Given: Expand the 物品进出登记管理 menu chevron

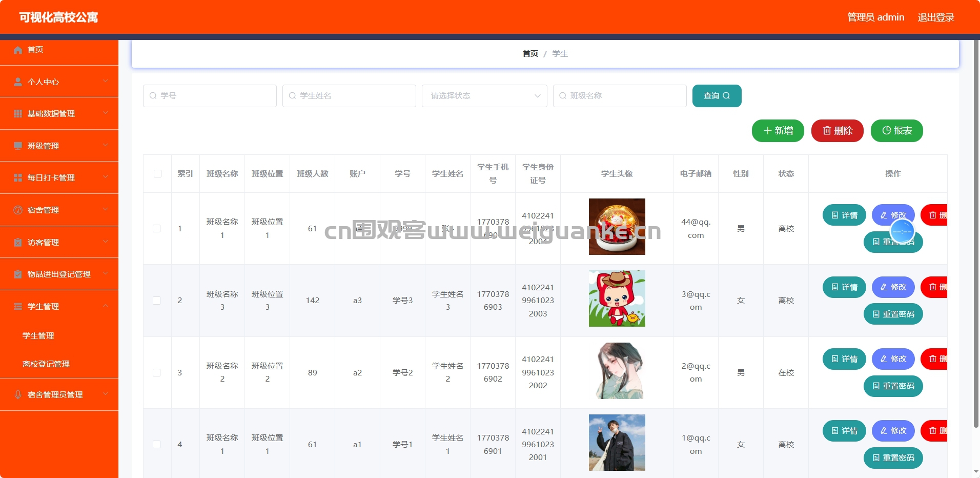Looking at the screenshot, I should 106,273.
